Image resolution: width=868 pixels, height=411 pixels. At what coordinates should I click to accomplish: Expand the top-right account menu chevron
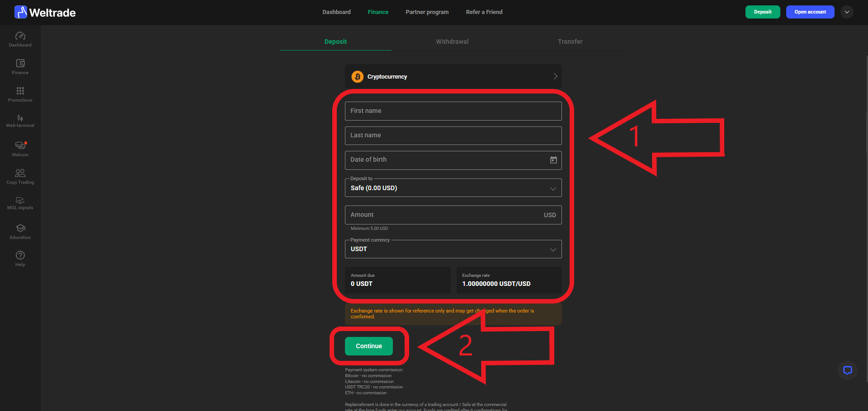(x=847, y=12)
